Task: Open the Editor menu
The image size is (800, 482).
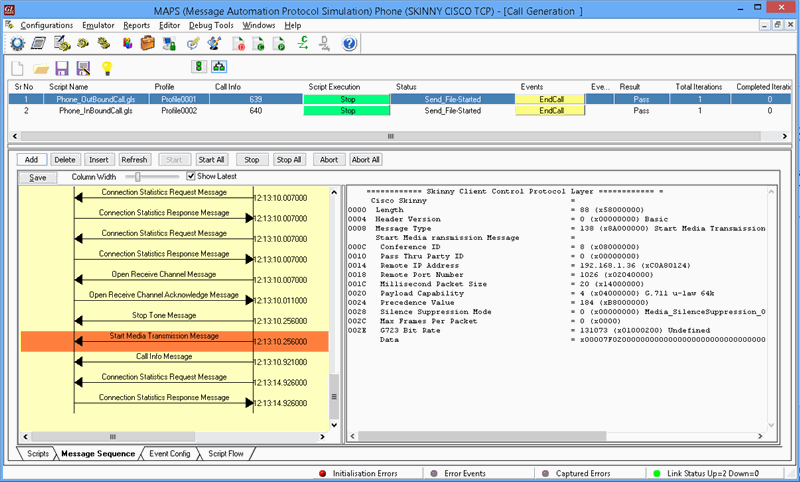Action: point(169,25)
